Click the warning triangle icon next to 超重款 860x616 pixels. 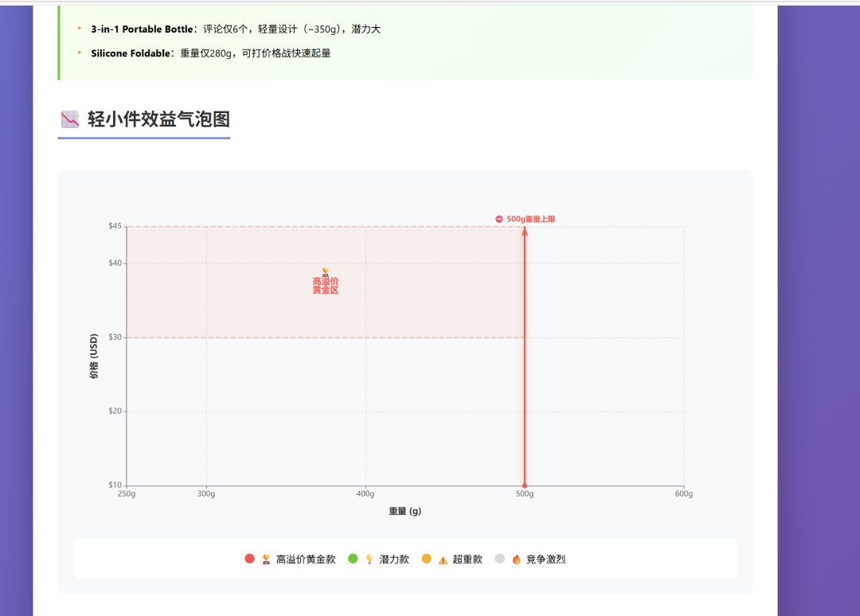[443, 559]
